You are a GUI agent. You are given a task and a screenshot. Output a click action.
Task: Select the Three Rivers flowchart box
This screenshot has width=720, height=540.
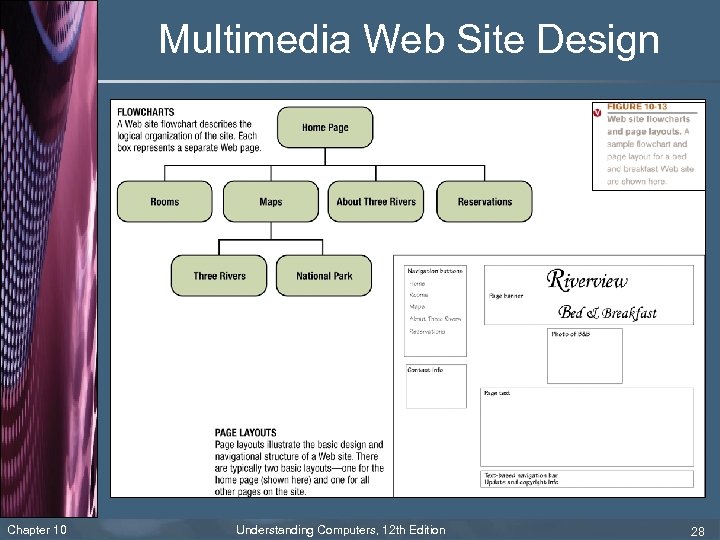pos(219,276)
